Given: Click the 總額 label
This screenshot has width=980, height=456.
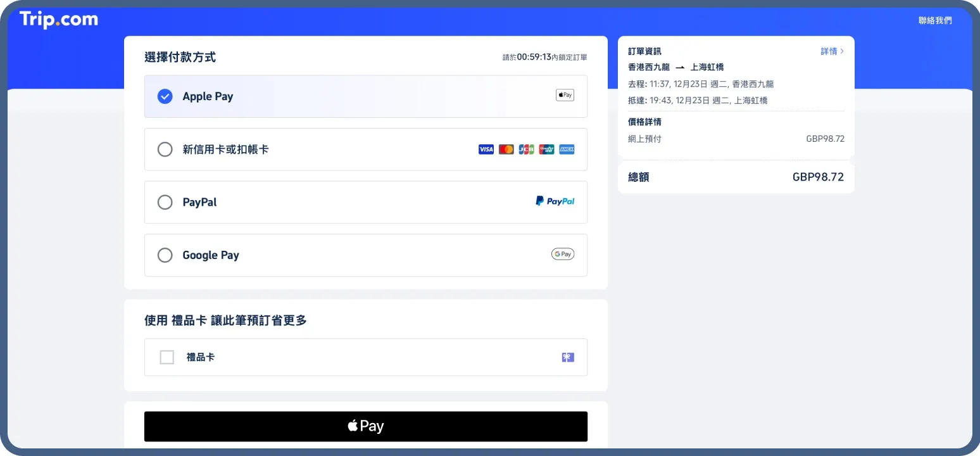Looking at the screenshot, I should point(639,177).
